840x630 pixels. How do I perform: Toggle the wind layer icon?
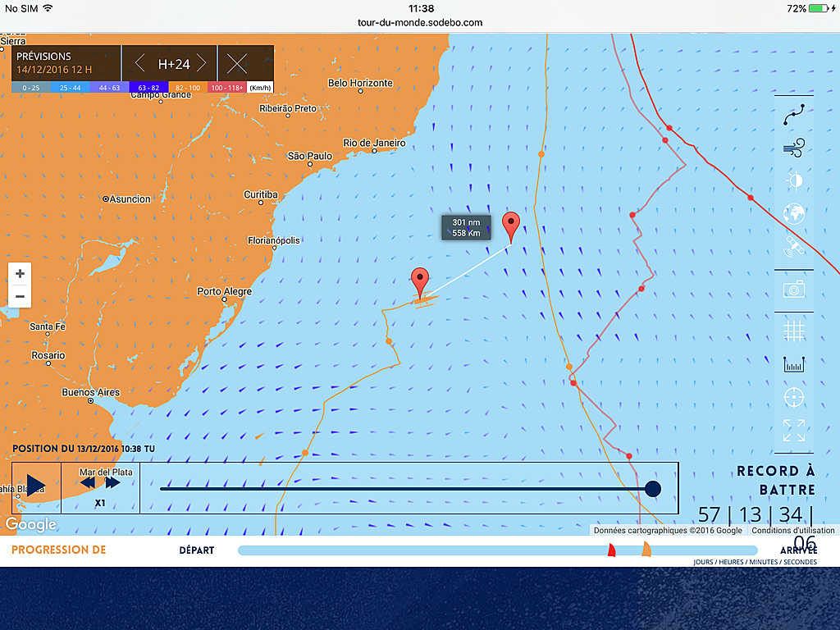point(794,148)
